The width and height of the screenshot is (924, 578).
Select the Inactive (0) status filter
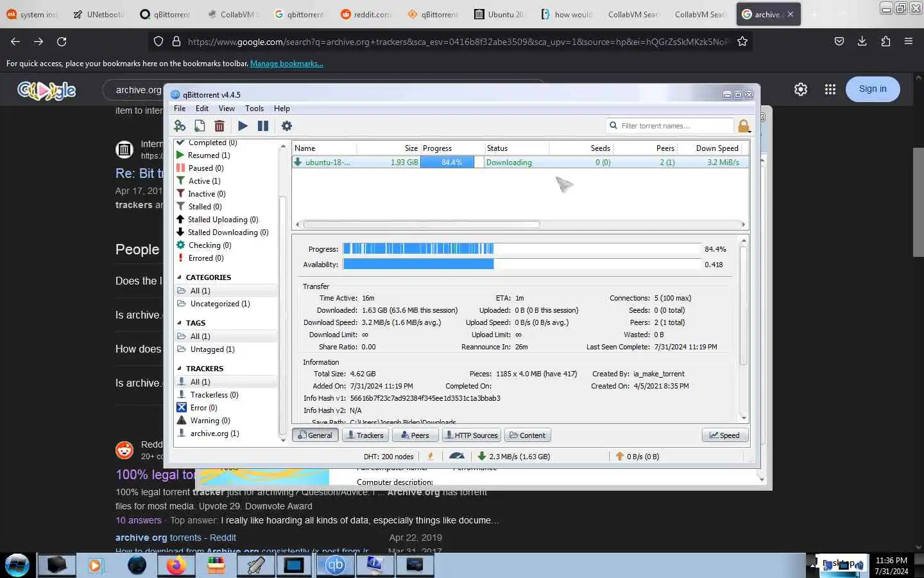207,194
